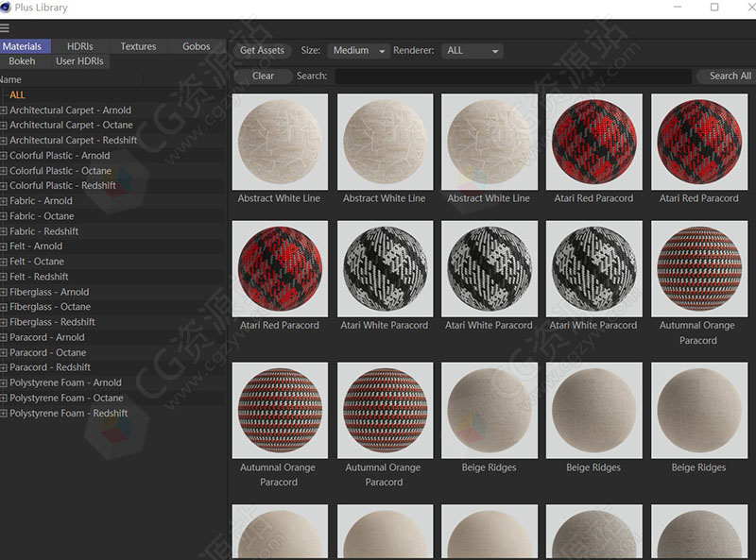Select ALL in the category list
This screenshot has width=756, height=560.
point(17,95)
